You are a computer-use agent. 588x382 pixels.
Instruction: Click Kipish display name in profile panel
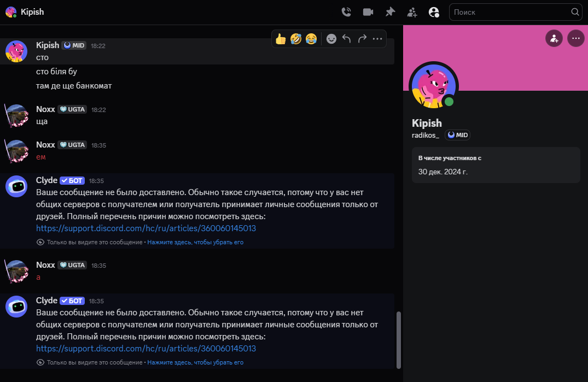[427, 123]
